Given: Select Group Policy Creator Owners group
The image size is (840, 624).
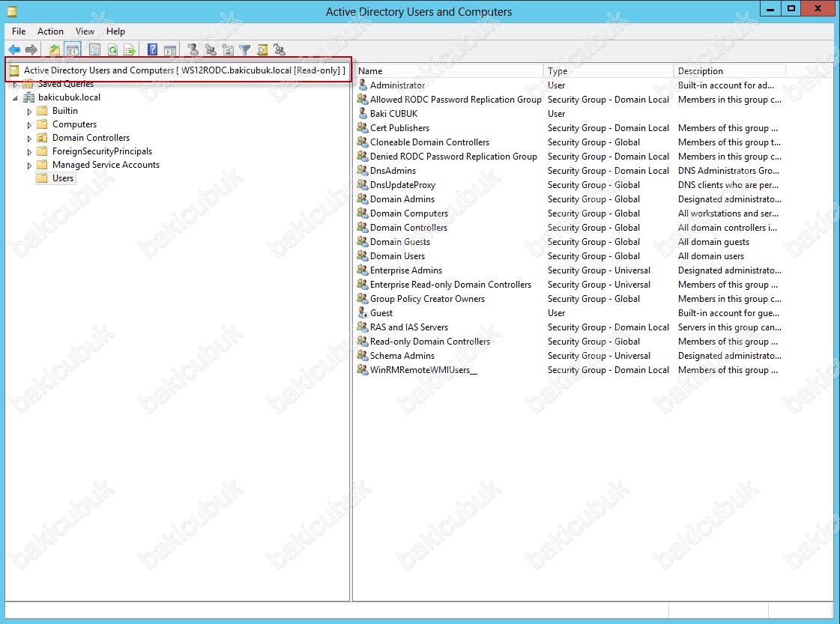Looking at the screenshot, I should pyautogui.click(x=427, y=298).
